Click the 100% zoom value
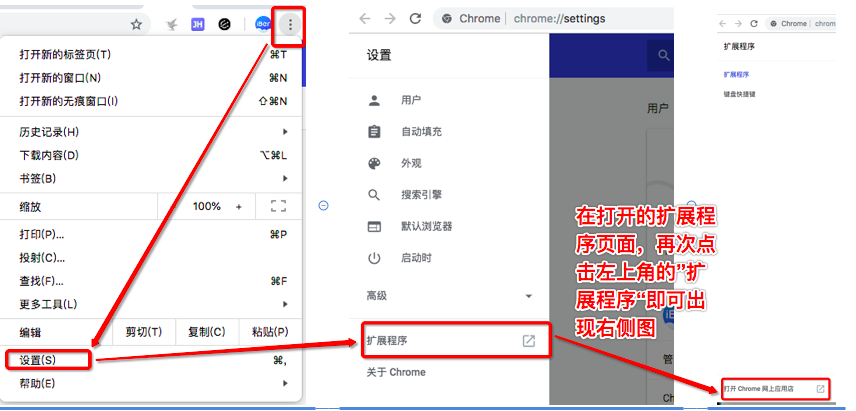The height and width of the screenshot is (411, 856). click(207, 206)
